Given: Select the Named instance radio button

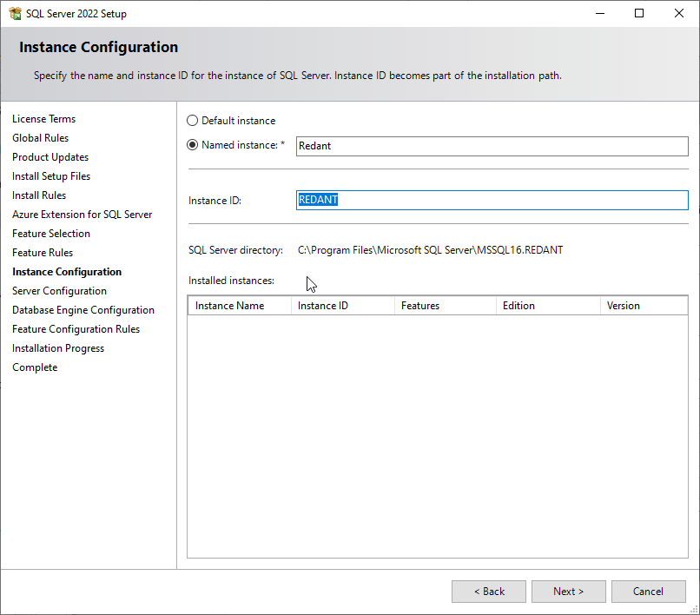Looking at the screenshot, I should click(x=193, y=145).
